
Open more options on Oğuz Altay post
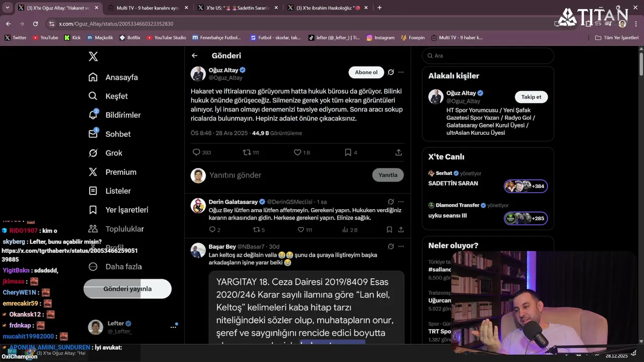(401, 72)
